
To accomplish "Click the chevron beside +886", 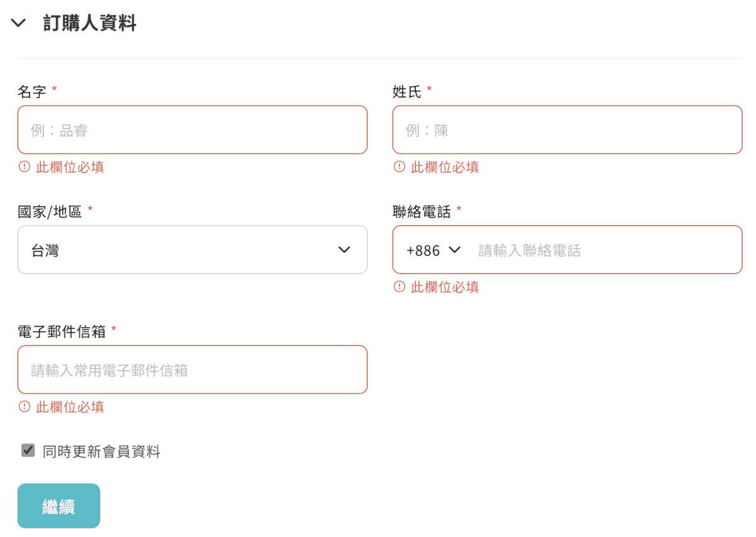I will click(455, 250).
